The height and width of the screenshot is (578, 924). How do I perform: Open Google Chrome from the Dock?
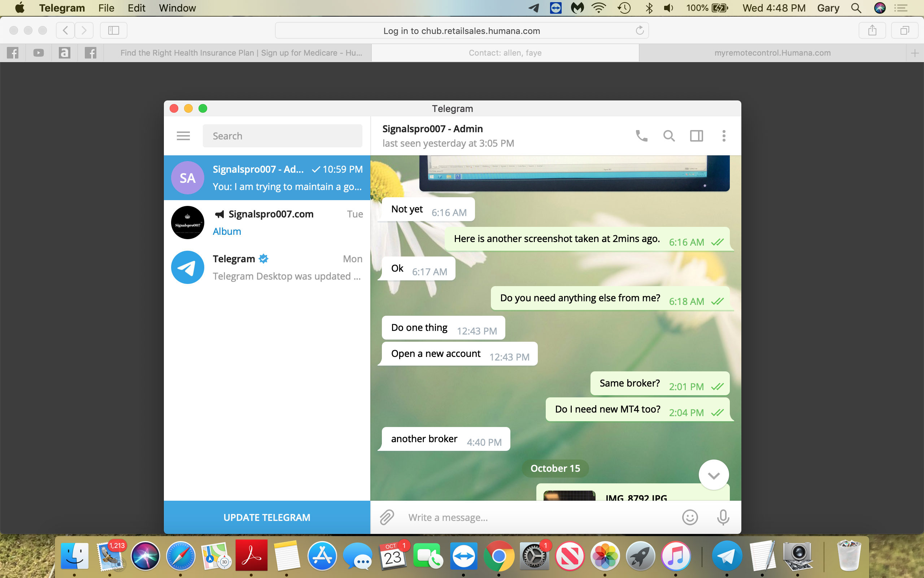click(499, 556)
